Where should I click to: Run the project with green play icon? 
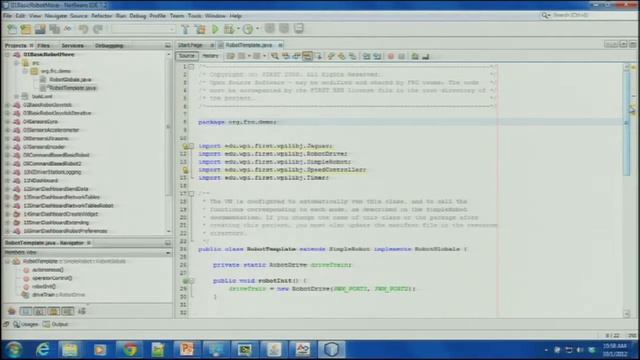[215, 29]
